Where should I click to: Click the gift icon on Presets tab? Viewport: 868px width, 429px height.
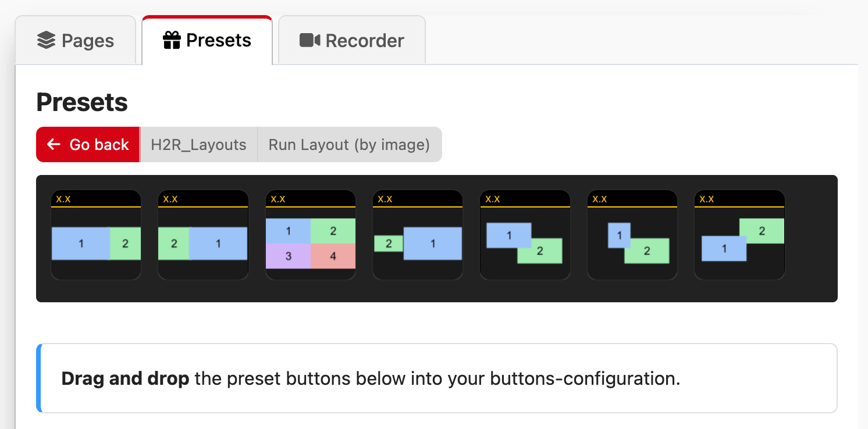point(172,40)
